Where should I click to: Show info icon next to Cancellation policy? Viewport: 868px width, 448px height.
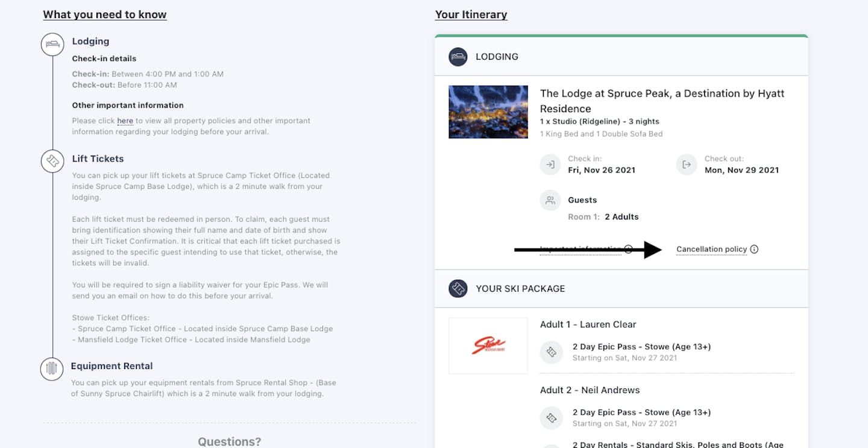click(x=754, y=249)
